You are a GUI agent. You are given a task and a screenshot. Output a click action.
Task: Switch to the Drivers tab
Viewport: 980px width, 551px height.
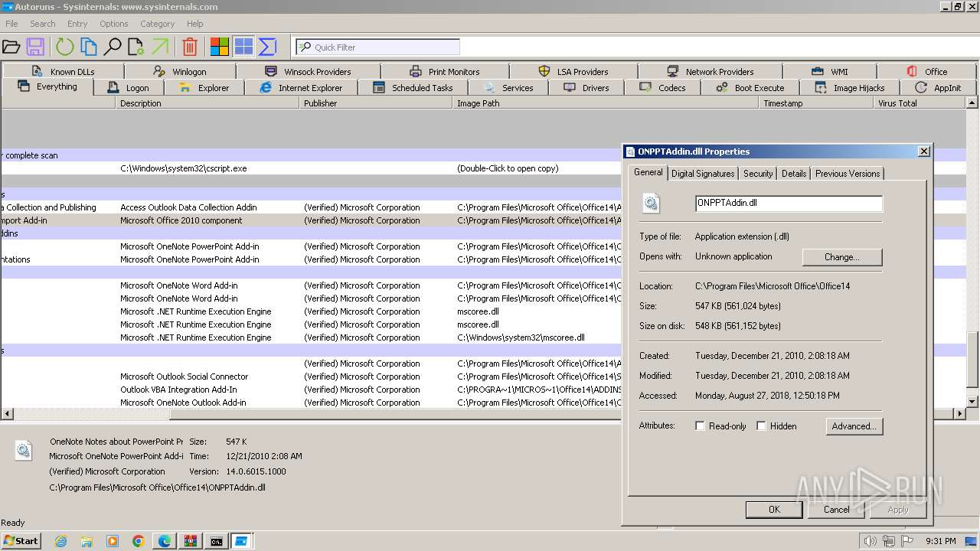pos(586,88)
